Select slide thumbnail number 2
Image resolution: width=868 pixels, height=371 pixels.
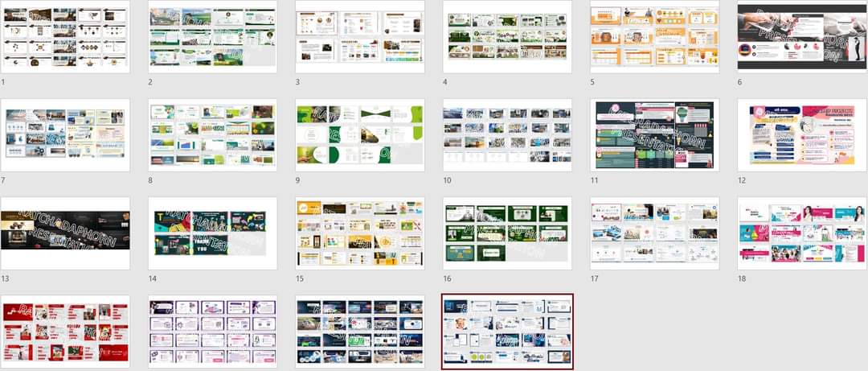pos(212,36)
